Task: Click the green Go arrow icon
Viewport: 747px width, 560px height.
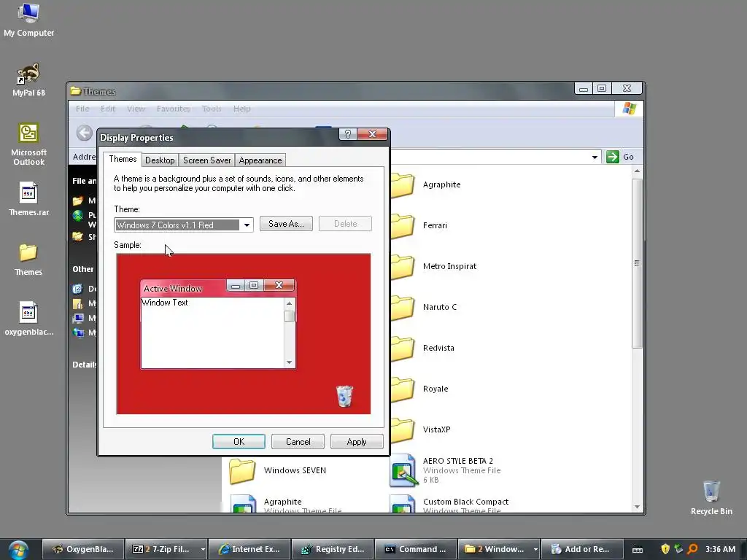Action: point(612,157)
